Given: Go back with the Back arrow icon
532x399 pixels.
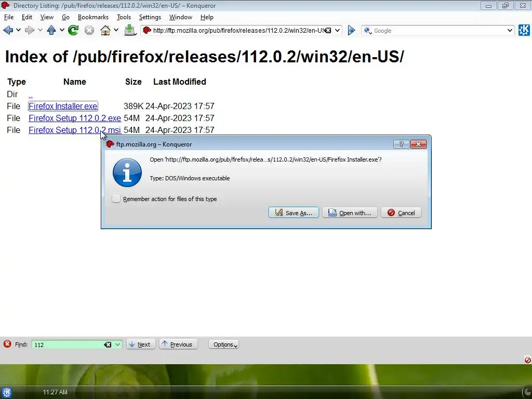Looking at the screenshot, I should 8,30.
